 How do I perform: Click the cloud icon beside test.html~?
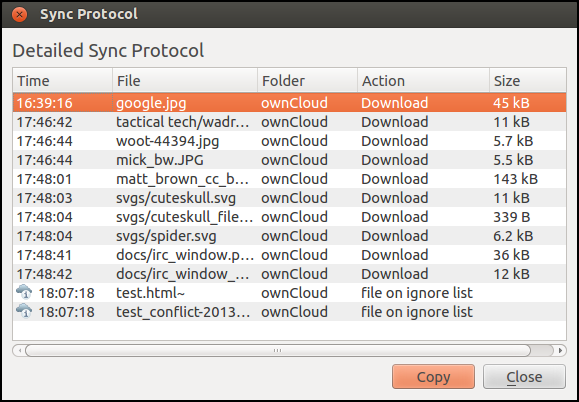(24, 292)
